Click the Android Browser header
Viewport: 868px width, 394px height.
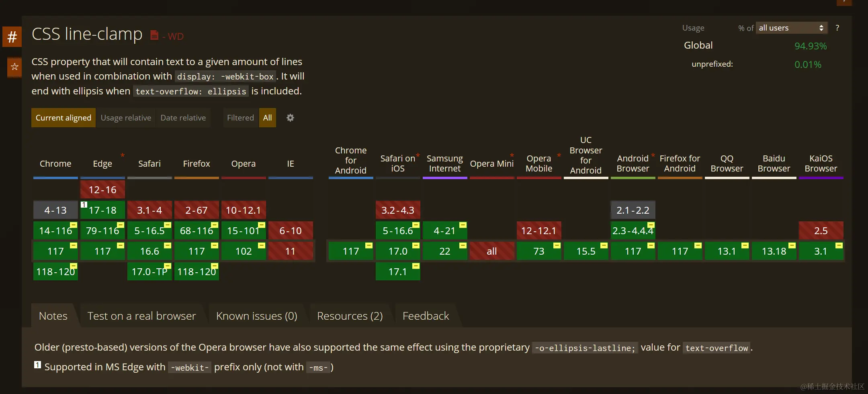[x=633, y=163]
